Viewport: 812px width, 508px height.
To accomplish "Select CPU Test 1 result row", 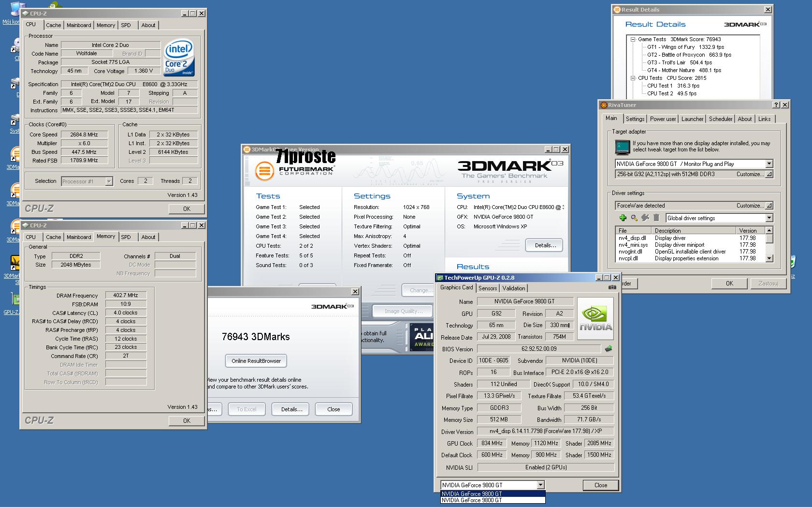I will point(673,86).
